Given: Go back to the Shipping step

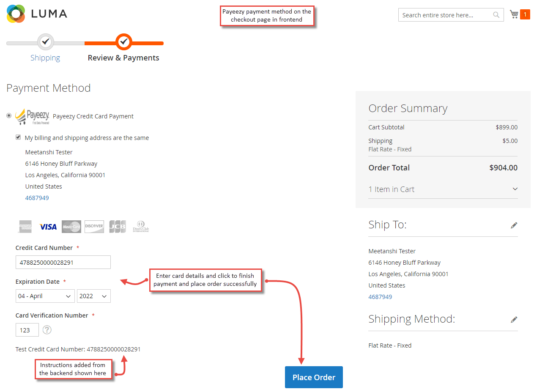Looking at the screenshot, I should click(45, 58).
